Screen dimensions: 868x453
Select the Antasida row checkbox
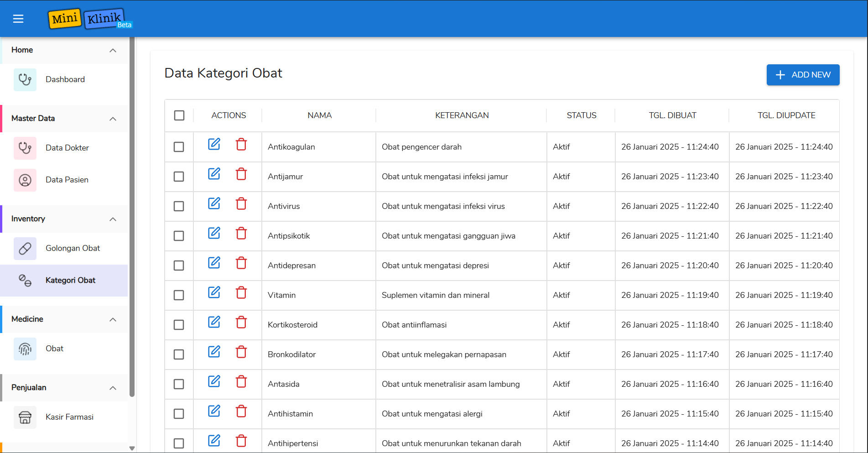pyautogui.click(x=179, y=384)
